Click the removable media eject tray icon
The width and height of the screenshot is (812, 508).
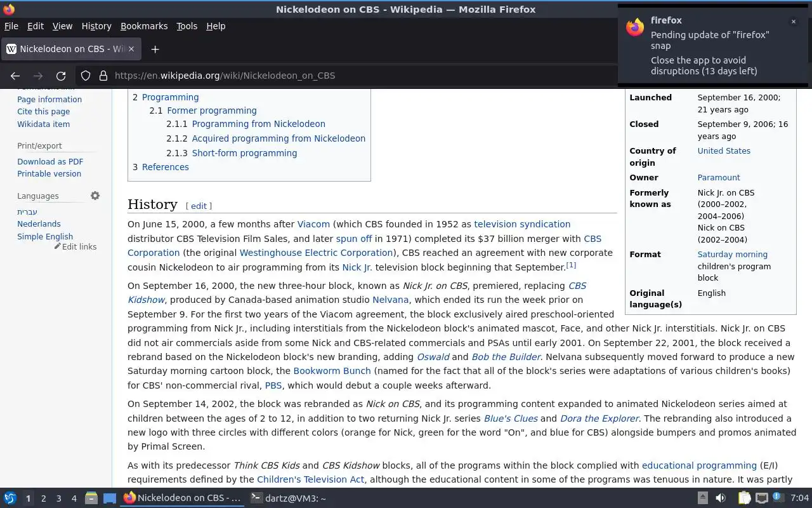[702, 498]
